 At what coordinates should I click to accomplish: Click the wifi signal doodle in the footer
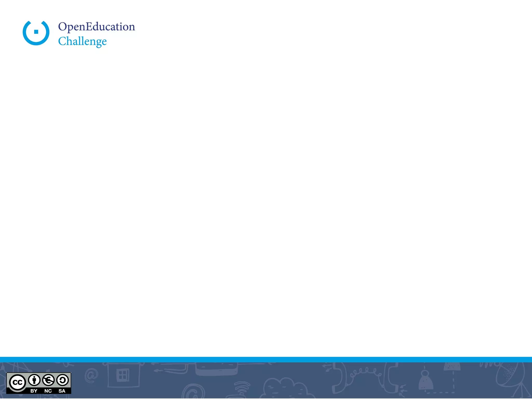tap(242, 387)
